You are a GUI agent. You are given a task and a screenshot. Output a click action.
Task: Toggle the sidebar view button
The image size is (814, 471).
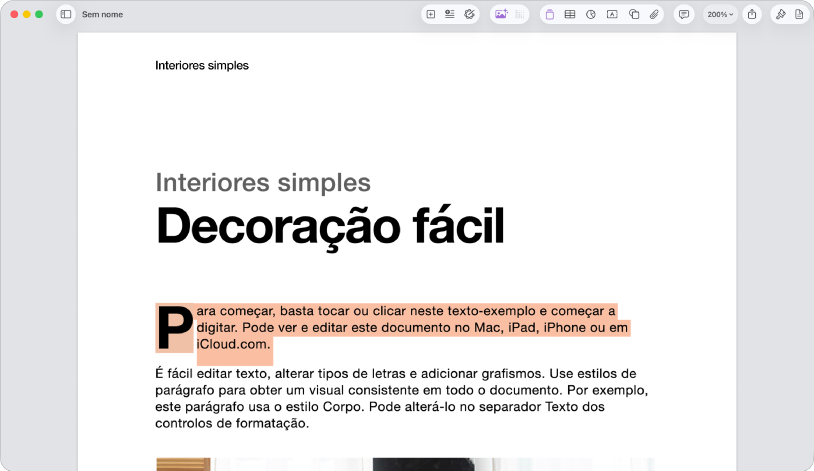coord(66,15)
